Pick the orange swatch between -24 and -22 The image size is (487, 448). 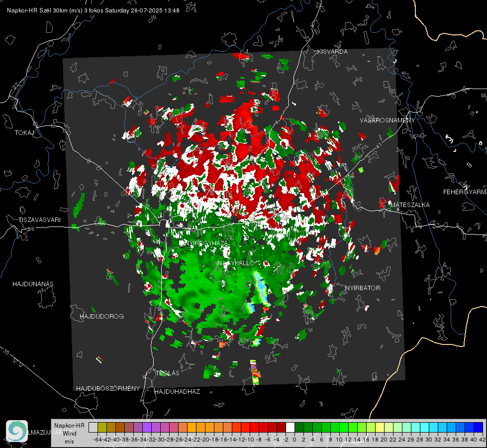pos(192,427)
